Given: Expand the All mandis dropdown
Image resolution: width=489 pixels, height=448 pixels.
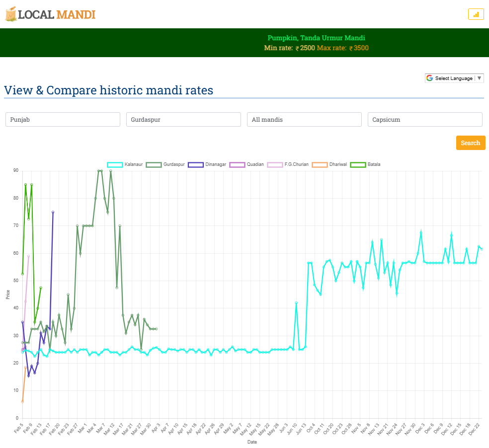Looking at the screenshot, I should point(304,120).
